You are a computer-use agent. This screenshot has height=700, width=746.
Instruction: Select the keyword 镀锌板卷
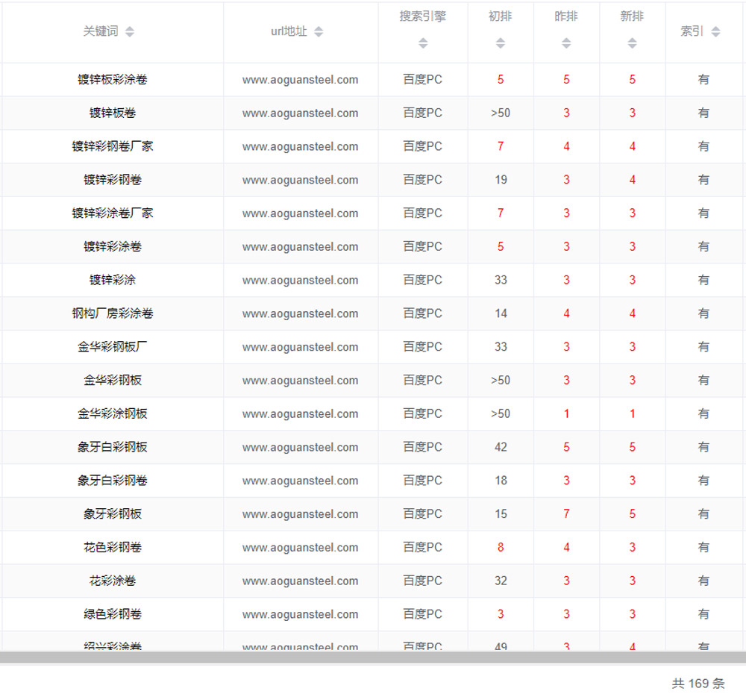pos(113,113)
